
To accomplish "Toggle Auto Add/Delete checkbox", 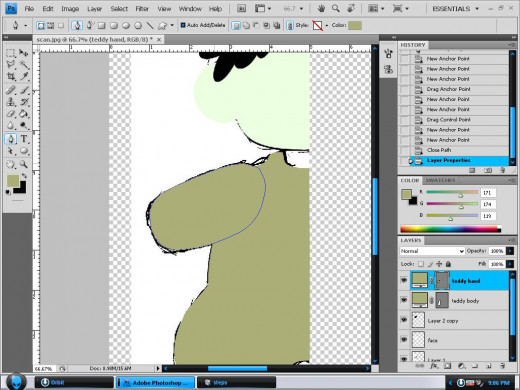I will pos(183,25).
